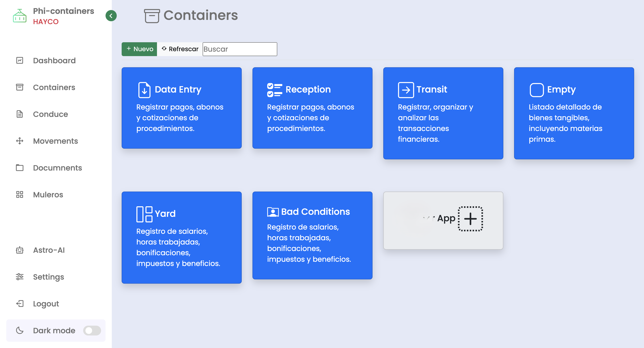Click the Documents folder icon
The width and height of the screenshot is (644, 348).
pyautogui.click(x=20, y=168)
